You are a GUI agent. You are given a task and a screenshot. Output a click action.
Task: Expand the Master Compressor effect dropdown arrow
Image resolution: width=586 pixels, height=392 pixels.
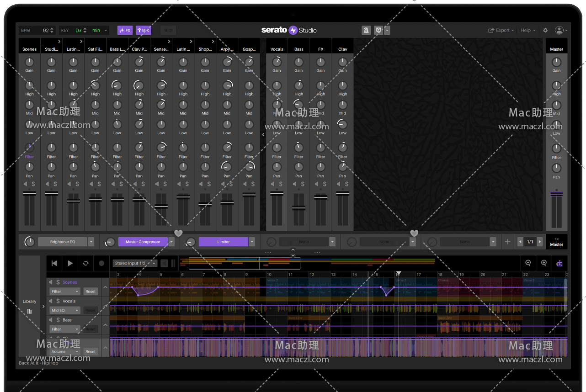171,242
